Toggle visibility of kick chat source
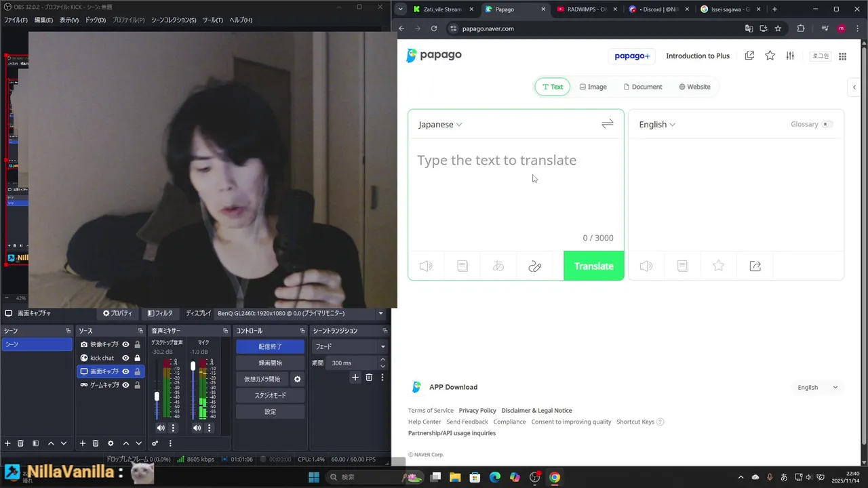The image size is (868, 488). (125, 358)
